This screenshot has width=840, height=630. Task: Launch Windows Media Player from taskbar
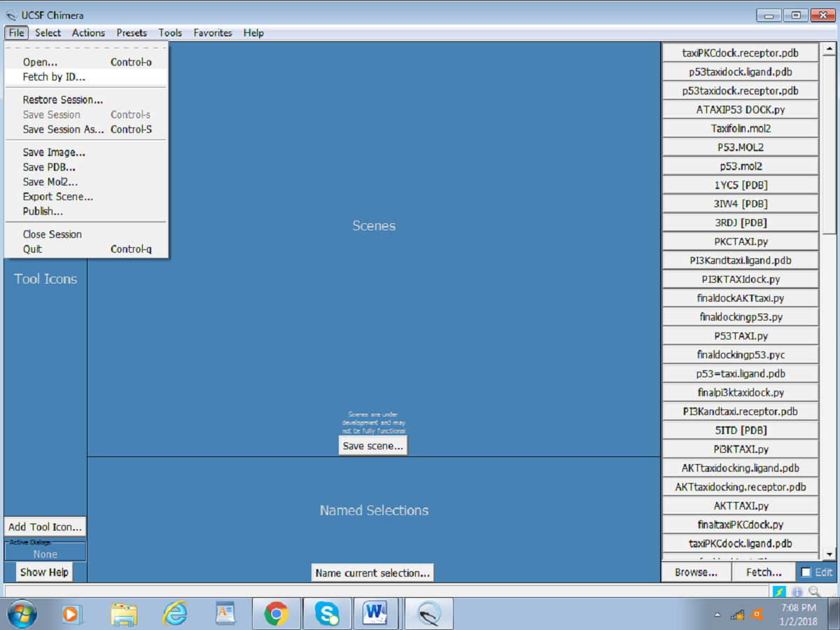coord(71,614)
